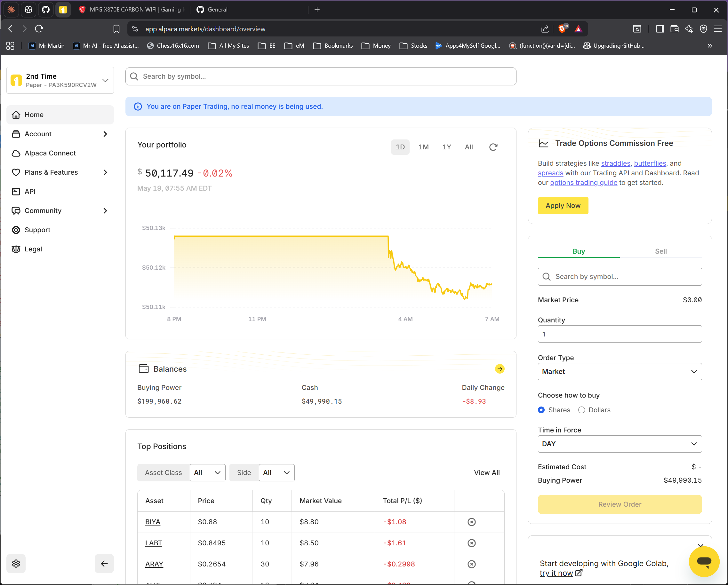Close the BIYA position
The width and height of the screenshot is (728, 585).
pos(471,522)
